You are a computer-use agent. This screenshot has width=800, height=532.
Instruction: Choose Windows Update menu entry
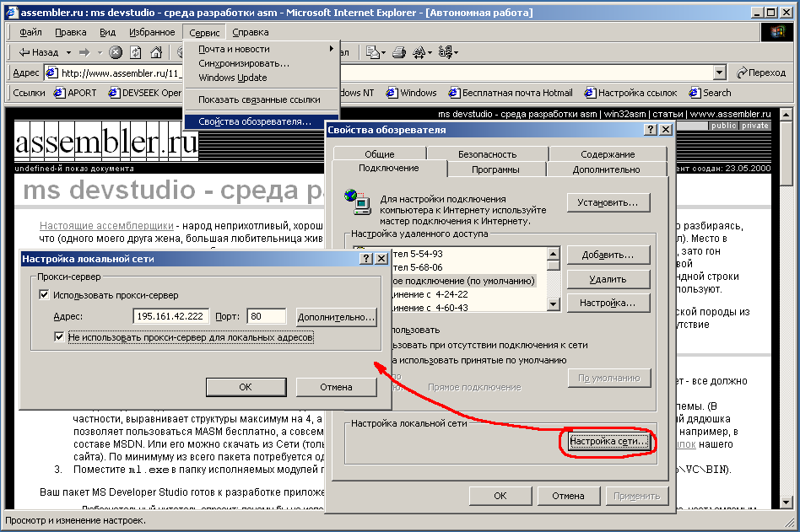pyautogui.click(x=261, y=78)
